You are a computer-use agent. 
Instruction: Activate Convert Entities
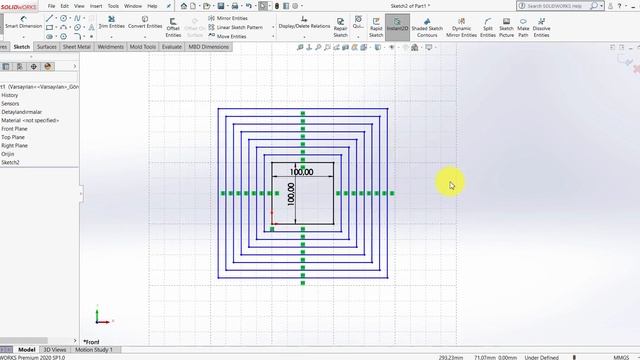pos(145,22)
